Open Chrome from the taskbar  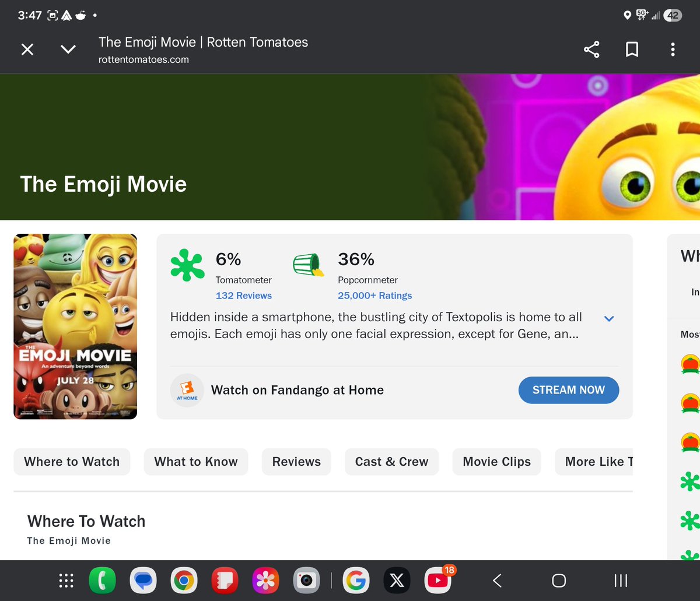(184, 581)
